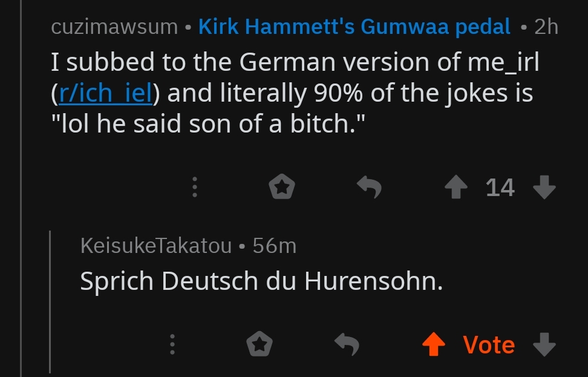The height and width of the screenshot is (377, 588).
Task: Open the three-dot menu on cuzimawsum's comment
Action: tap(194, 188)
